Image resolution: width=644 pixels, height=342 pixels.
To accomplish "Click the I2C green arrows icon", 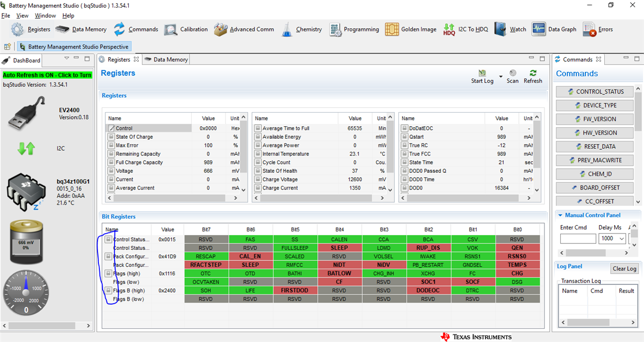I will [26, 148].
